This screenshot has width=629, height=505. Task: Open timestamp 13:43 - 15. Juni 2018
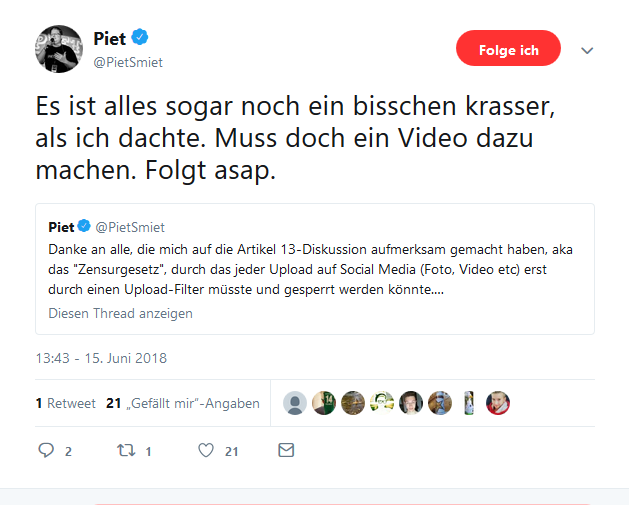[x=101, y=358]
